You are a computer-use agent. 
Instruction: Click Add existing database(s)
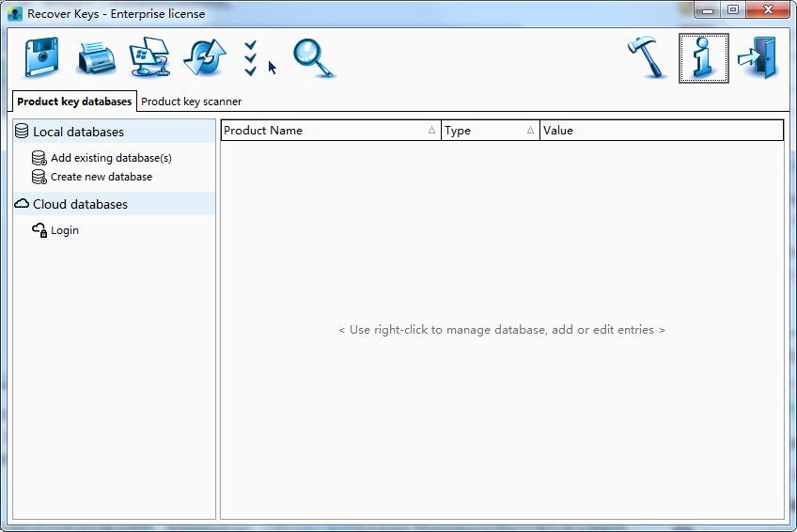point(102,158)
